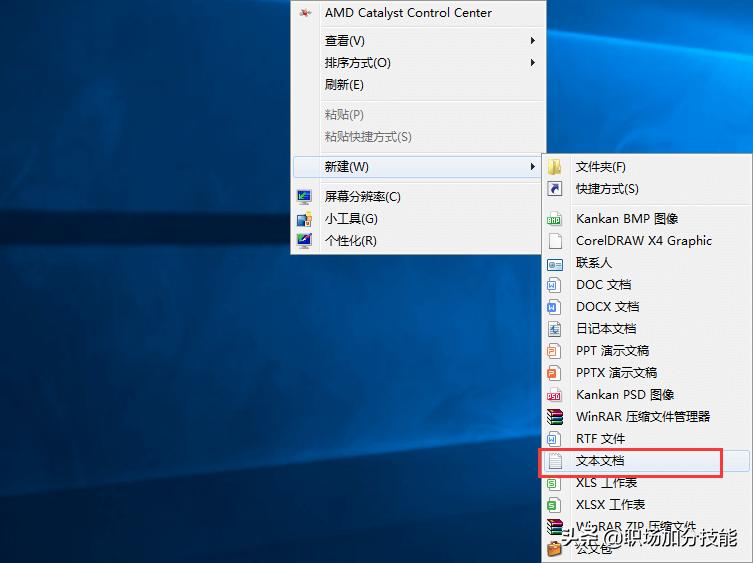Click the PSD file icon
The width and height of the screenshot is (753, 563).
pyautogui.click(x=554, y=395)
